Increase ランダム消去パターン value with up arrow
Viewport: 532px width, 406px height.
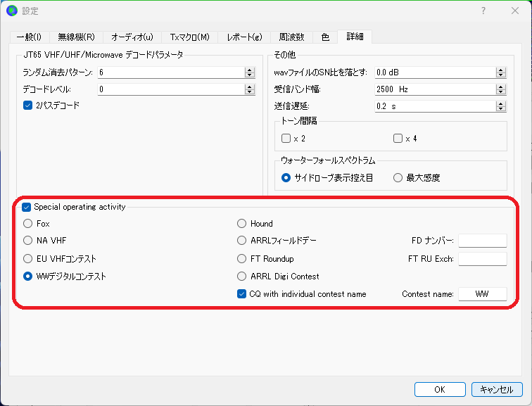pyautogui.click(x=250, y=70)
